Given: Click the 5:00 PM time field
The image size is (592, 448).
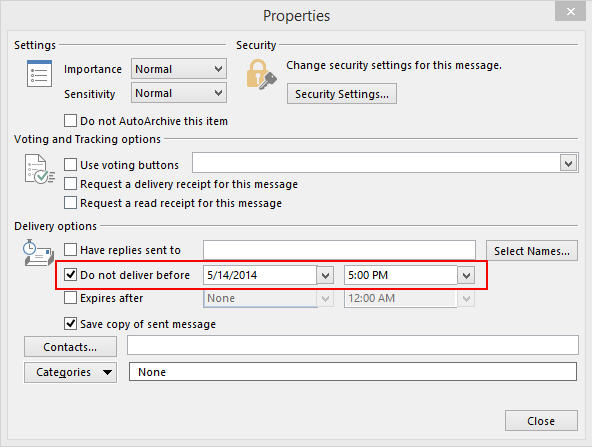Looking at the screenshot, I should [401, 275].
